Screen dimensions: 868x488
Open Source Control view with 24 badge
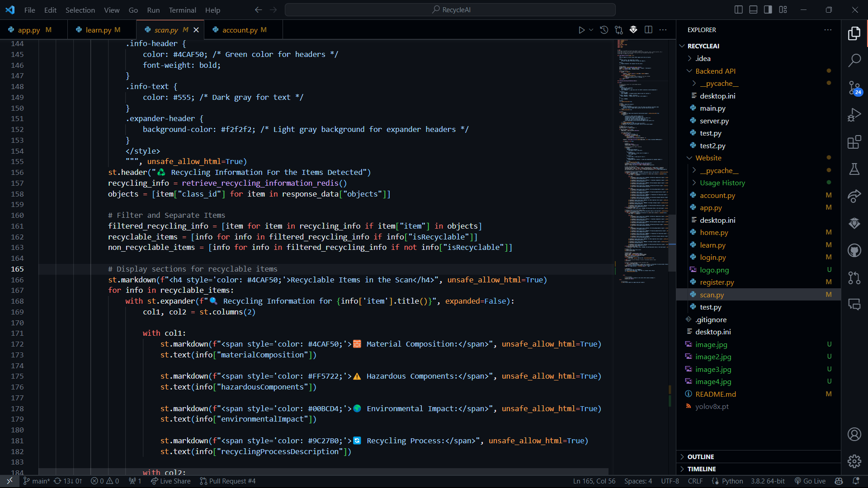(854, 88)
